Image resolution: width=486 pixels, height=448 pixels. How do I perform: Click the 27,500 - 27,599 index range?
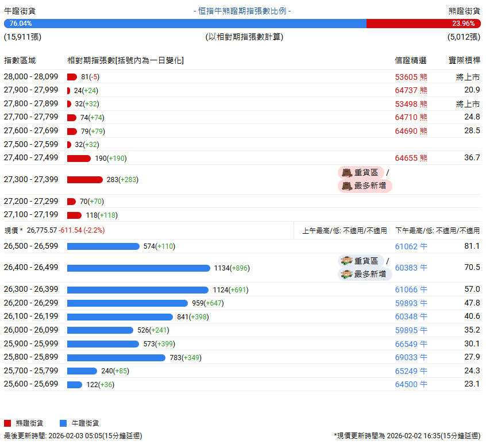pos(31,144)
